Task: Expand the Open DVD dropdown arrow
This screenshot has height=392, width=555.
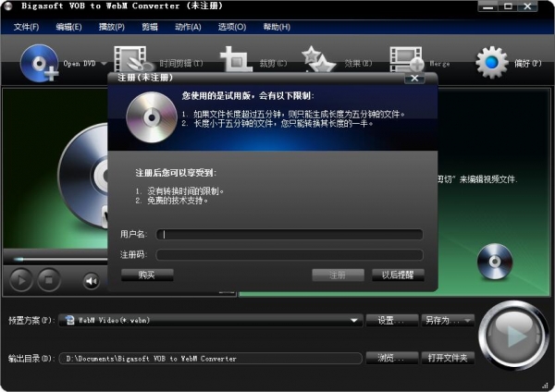Action: pos(104,64)
